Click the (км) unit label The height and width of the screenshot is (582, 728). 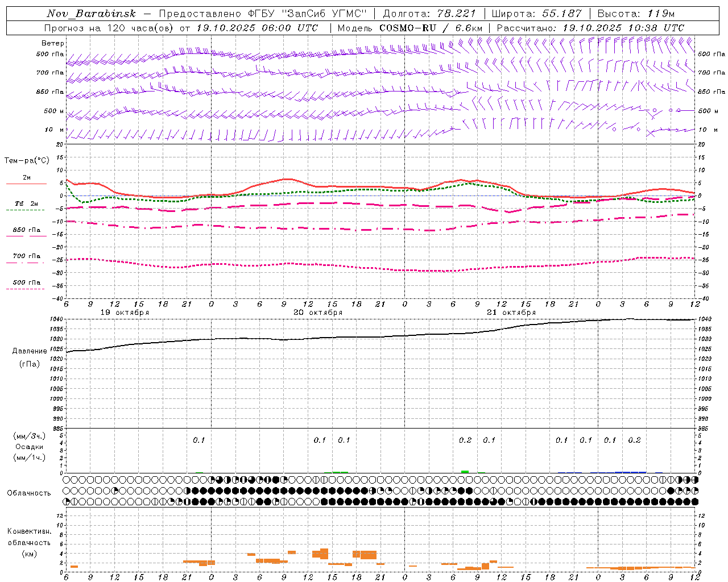click(x=29, y=554)
